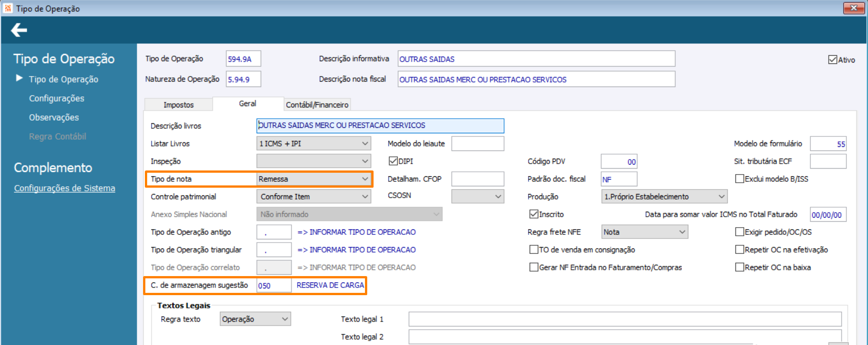The width and height of the screenshot is (868, 345).
Task: Check Exigir pedido/OC/OS option
Action: [739, 232]
